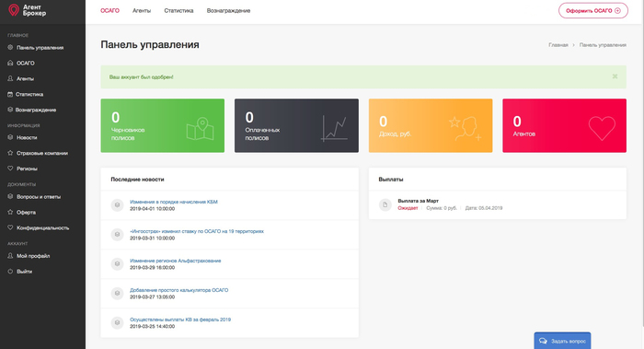Screen dimensions: 644x349
Task: Open Вознаграждение in the sidebar
Action: (x=32, y=110)
